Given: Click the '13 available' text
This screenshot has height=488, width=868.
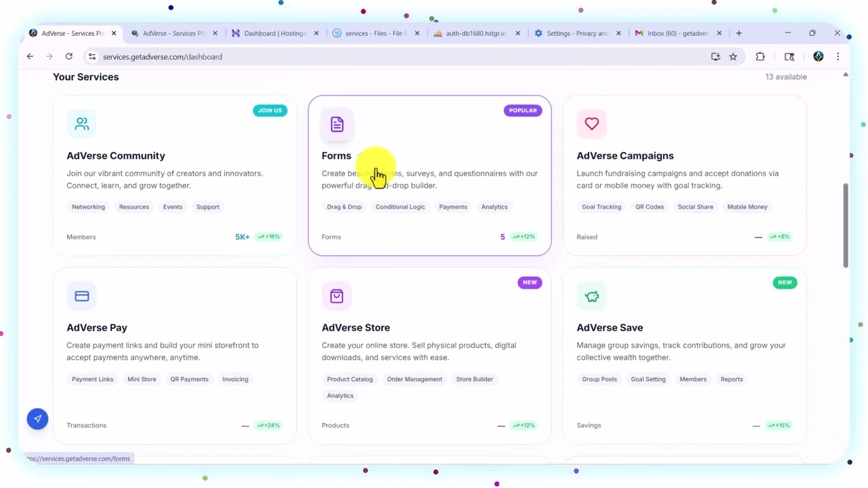Looking at the screenshot, I should pos(786,77).
